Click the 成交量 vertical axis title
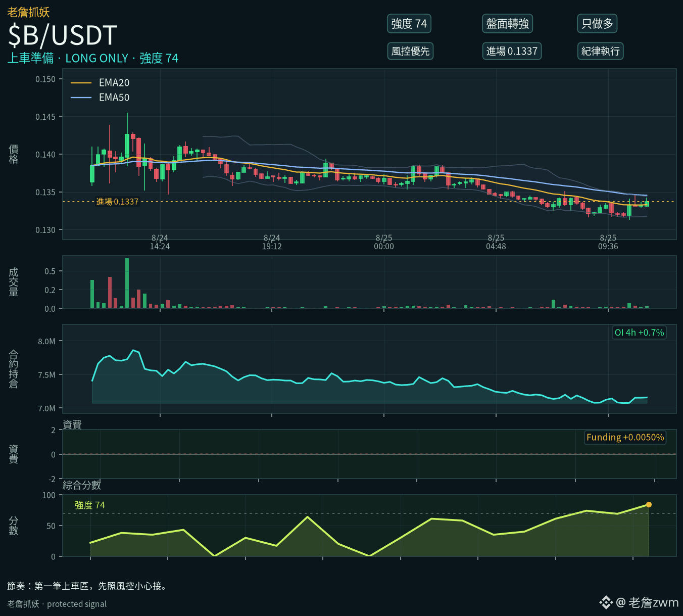This screenshot has width=683, height=616. point(14,282)
